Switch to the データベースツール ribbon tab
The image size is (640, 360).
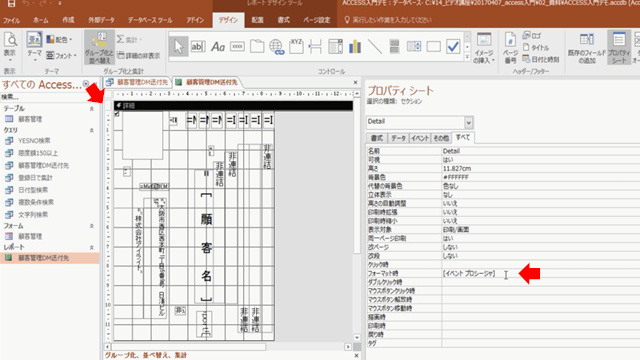coord(150,20)
